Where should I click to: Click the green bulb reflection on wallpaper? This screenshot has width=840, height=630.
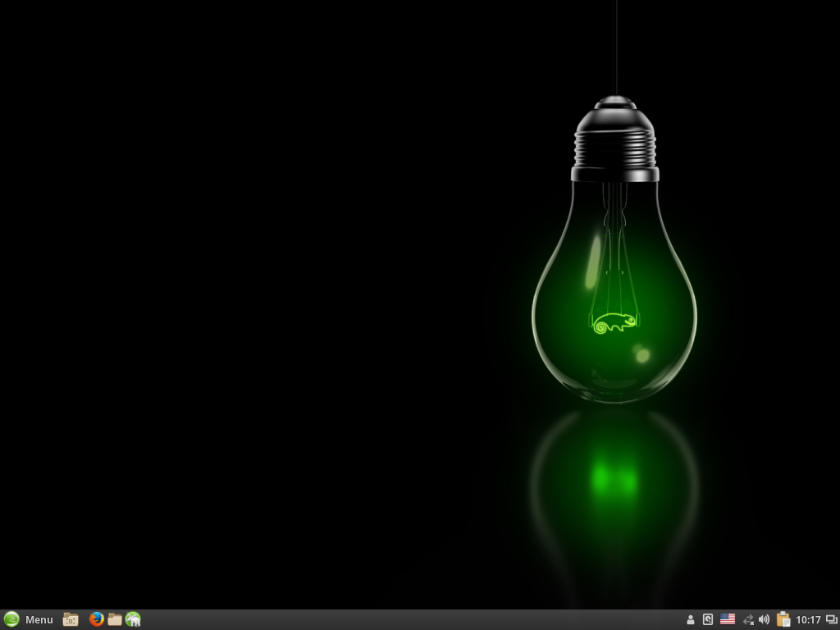[x=614, y=480]
